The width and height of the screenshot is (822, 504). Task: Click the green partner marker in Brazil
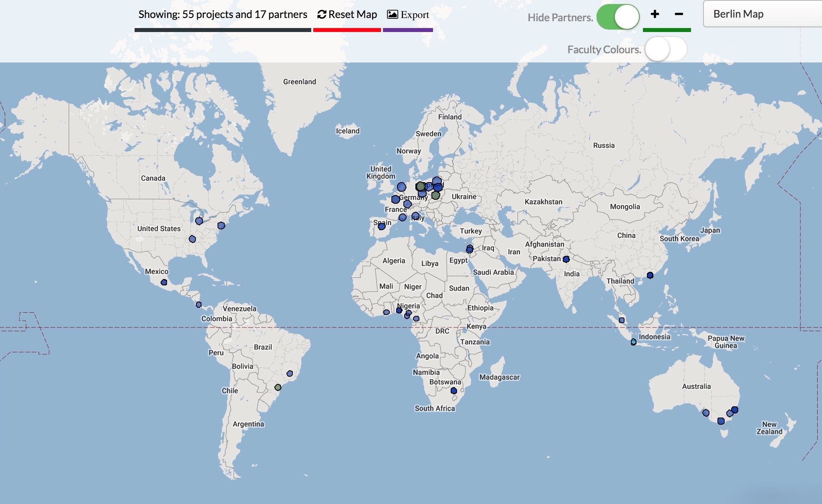point(278,388)
